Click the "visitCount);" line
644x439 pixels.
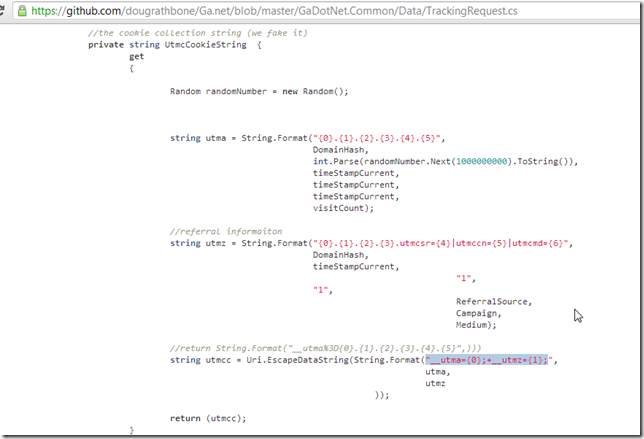[x=343, y=208]
